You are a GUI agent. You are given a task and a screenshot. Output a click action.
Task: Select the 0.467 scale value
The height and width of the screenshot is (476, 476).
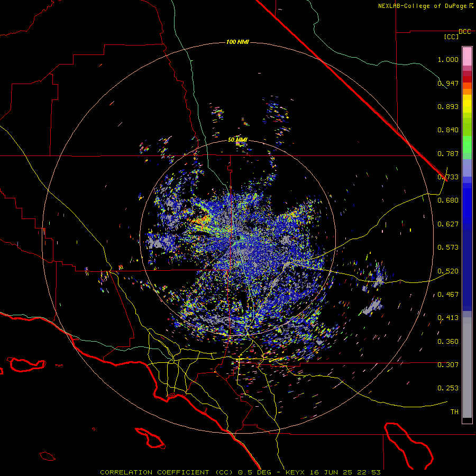click(x=448, y=295)
